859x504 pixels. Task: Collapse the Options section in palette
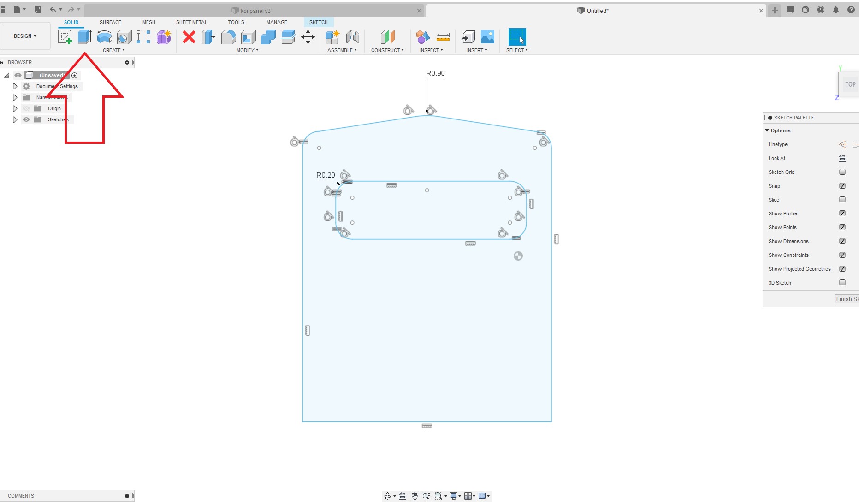(767, 130)
